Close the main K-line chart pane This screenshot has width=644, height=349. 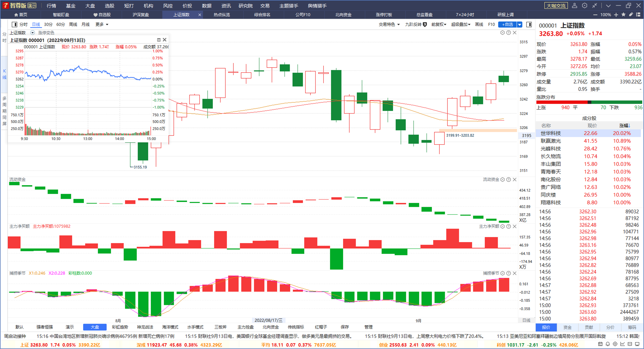tap(515, 33)
